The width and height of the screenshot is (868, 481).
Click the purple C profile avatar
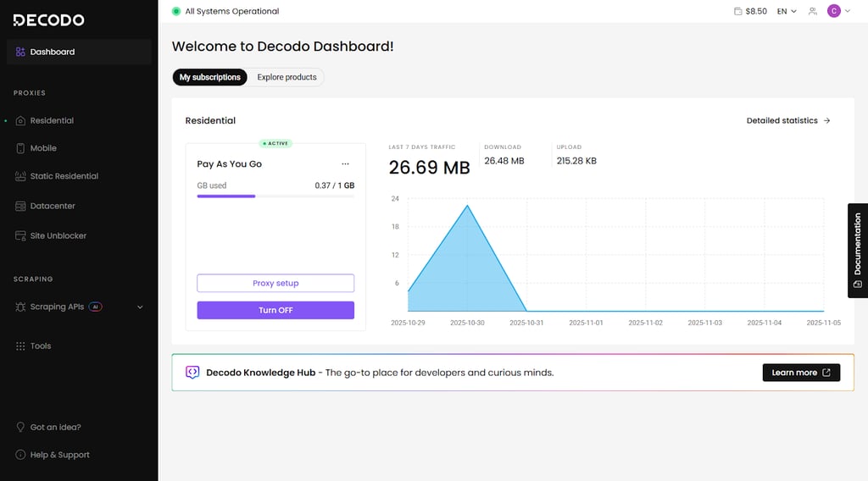834,11
